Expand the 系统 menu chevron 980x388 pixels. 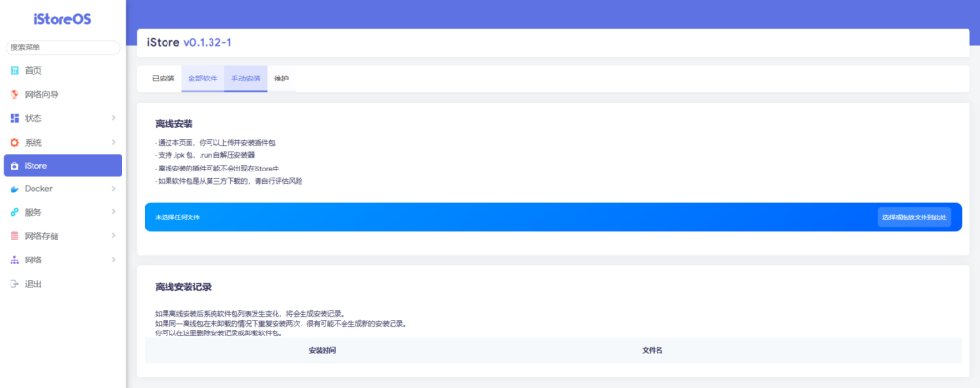click(x=113, y=142)
